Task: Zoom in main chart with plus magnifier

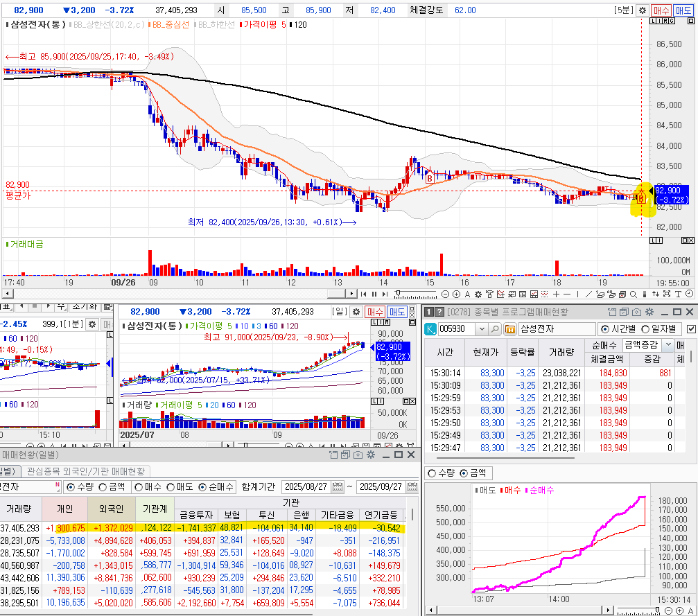Action: point(456,294)
